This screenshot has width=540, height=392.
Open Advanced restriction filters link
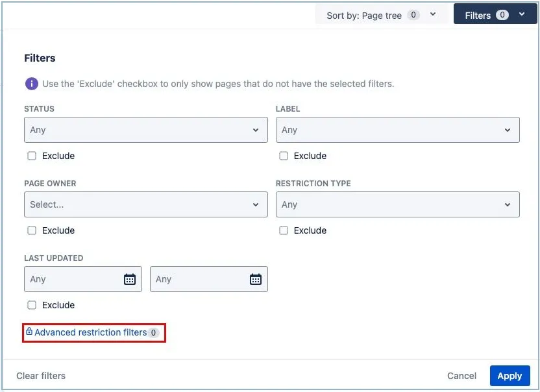[91, 332]
